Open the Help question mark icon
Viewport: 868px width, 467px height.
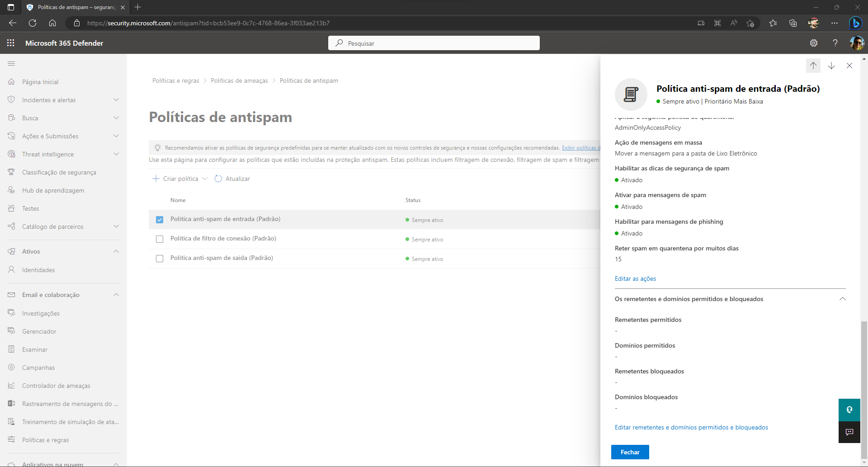pos(835,43)
